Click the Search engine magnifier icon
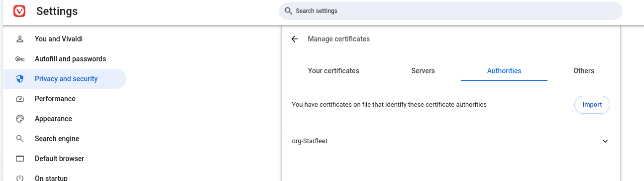Screen dimensions: 644x181 point(20,139)
